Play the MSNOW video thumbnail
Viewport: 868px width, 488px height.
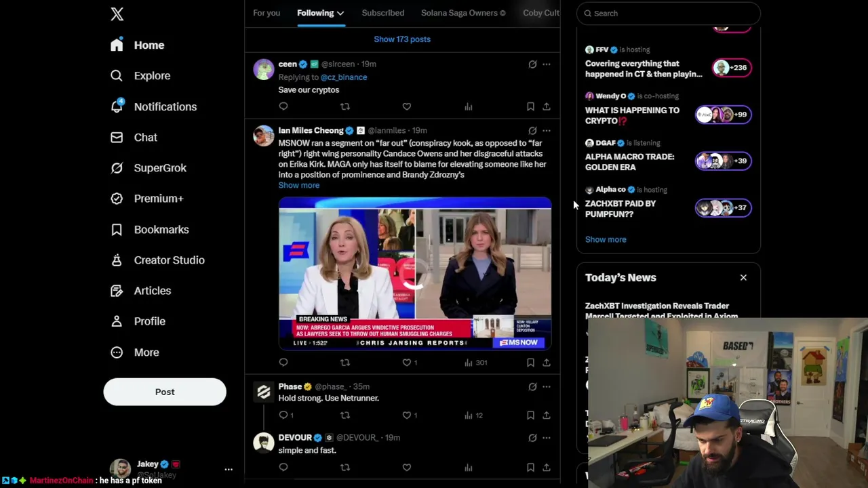click(x=415, y=273)
